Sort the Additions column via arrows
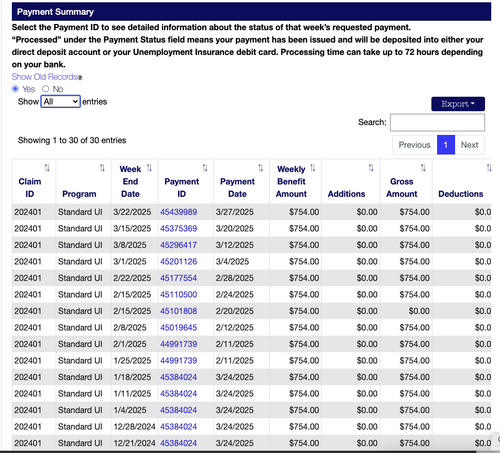 (371, 168)
